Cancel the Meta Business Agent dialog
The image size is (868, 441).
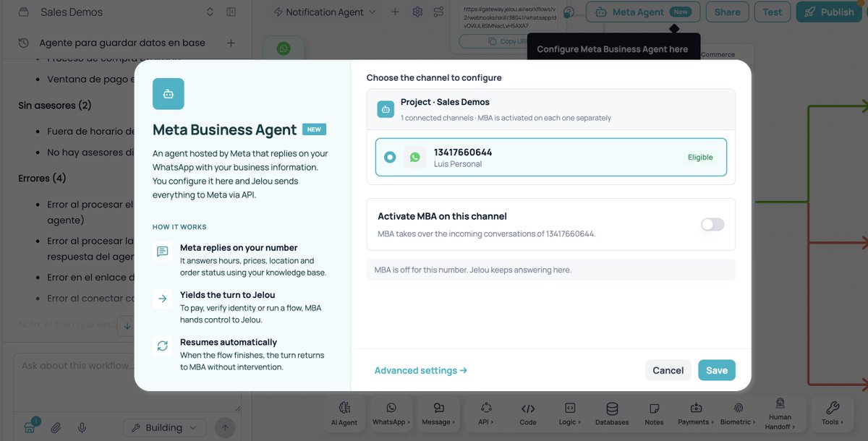pyautogui.click(x=668, y=370)
